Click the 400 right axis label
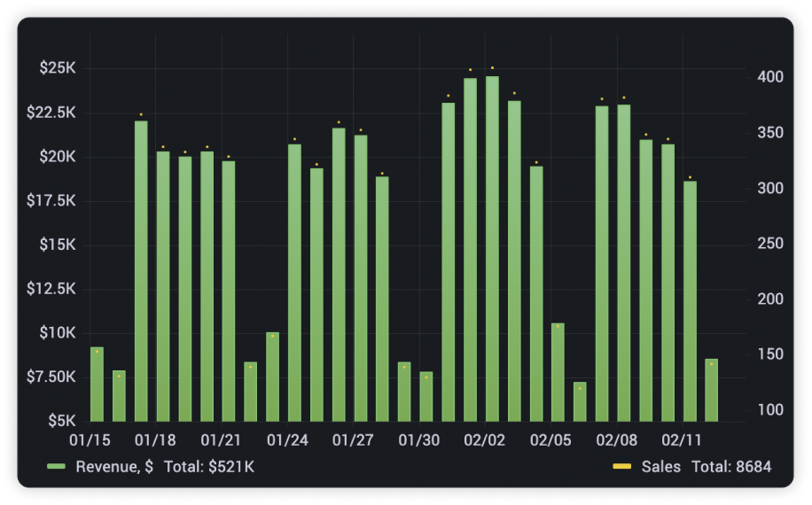Viewport: 812px width, 505px height. (771, 78)
